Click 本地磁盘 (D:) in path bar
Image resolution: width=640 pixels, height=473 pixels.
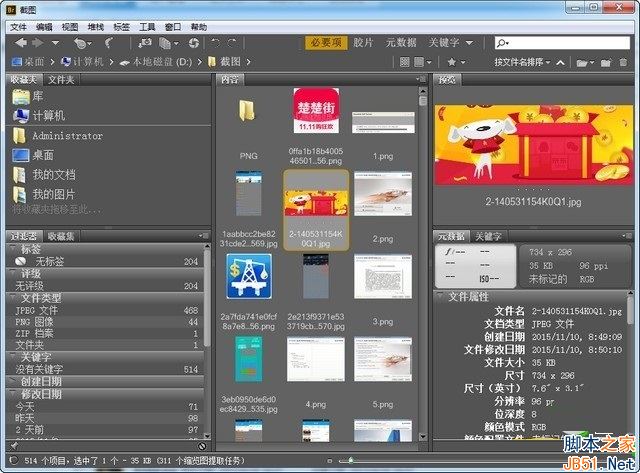[x=156, y=62]
